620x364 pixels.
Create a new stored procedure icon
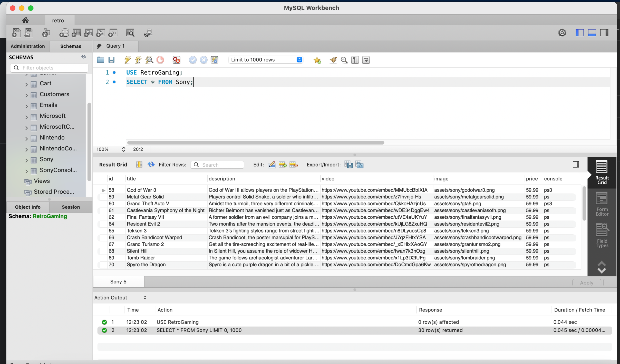point(101,33)
